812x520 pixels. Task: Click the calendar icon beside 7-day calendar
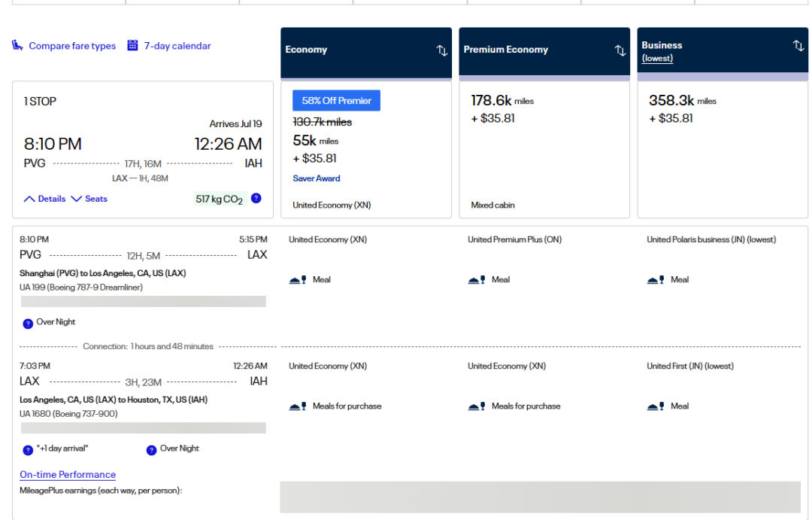(x=132, y=46)
